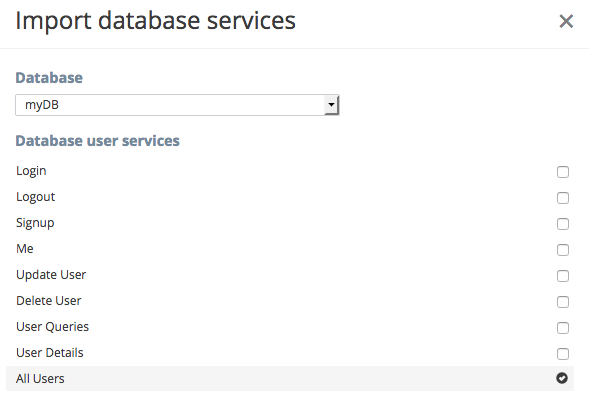Click the User Details label
Screen dimensions: 589x403
coord(50,352)
